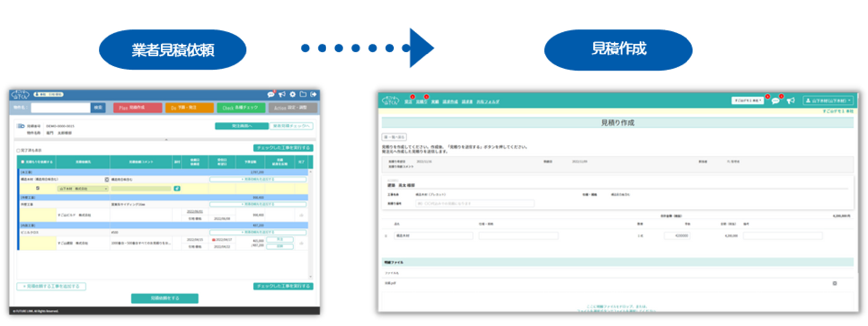Click teal attach icon beside the comment field
The image size is (868, 326).
click(177, 188)
